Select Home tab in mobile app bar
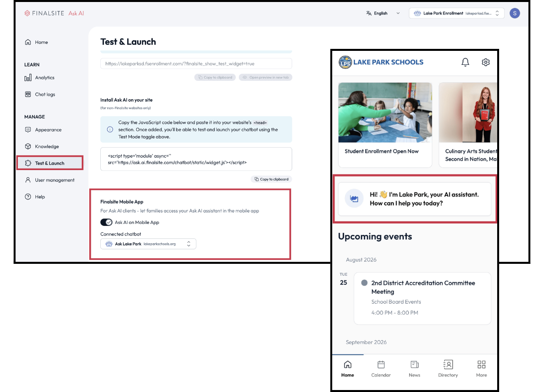The image size is (544, 392). [348, 369]
